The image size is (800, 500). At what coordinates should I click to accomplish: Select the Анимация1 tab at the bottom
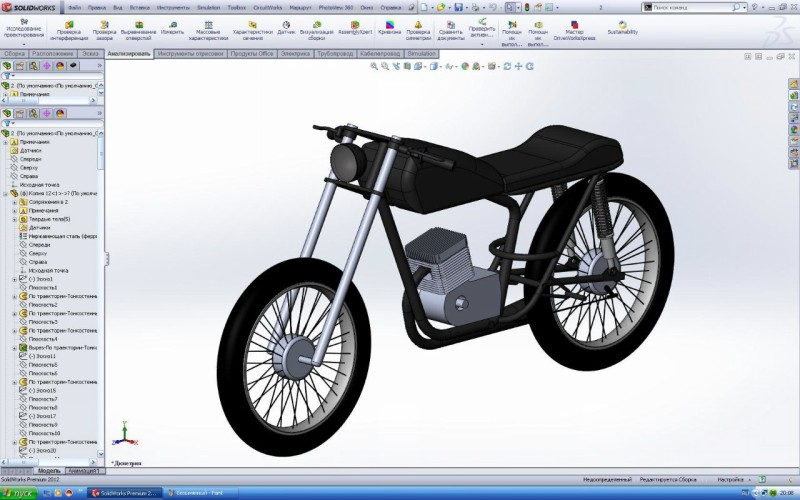(x=83, y=471)
